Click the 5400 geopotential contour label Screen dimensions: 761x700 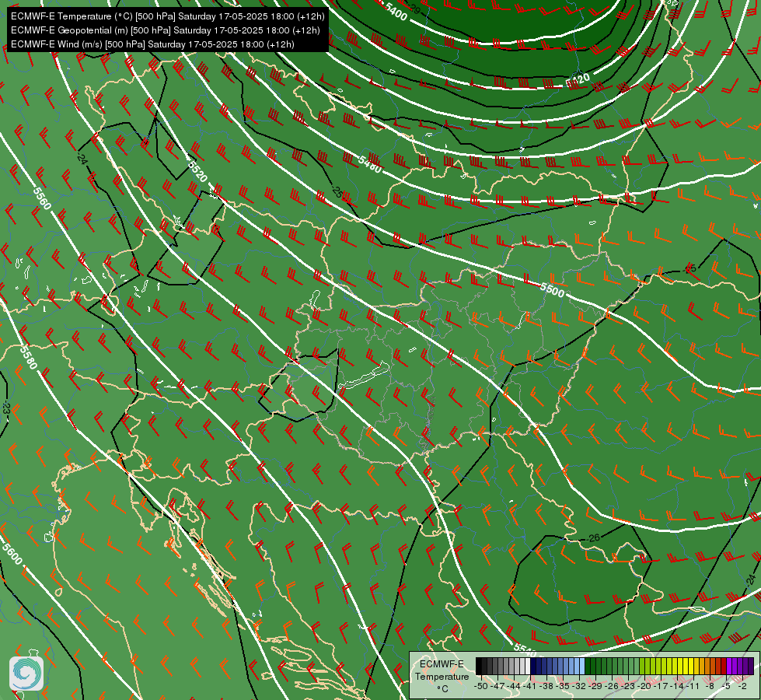(x=396, y=11)
